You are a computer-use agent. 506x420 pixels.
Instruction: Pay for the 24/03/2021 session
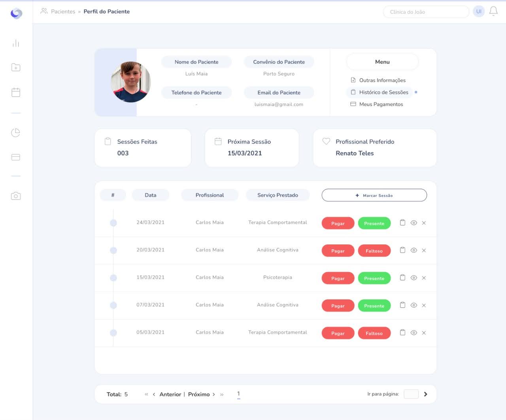(x=338, y=223)
